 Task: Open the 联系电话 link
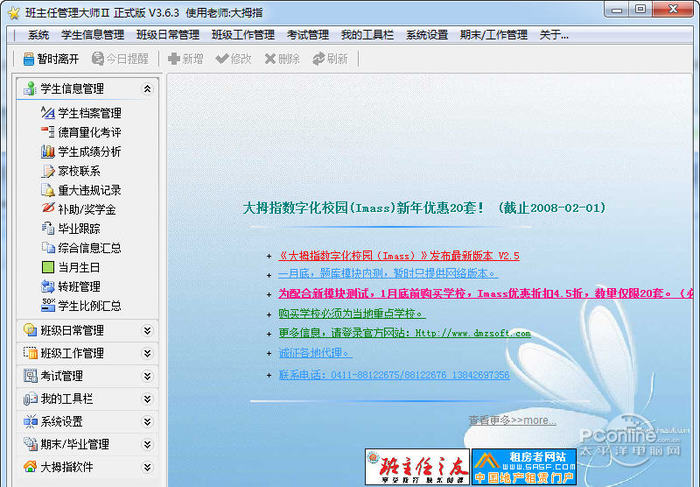[394, 375]
